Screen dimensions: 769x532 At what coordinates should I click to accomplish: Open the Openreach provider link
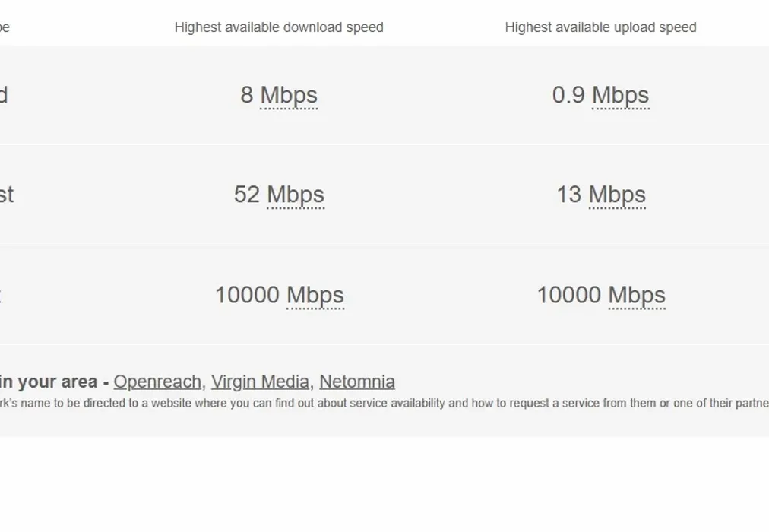(157, 382)
